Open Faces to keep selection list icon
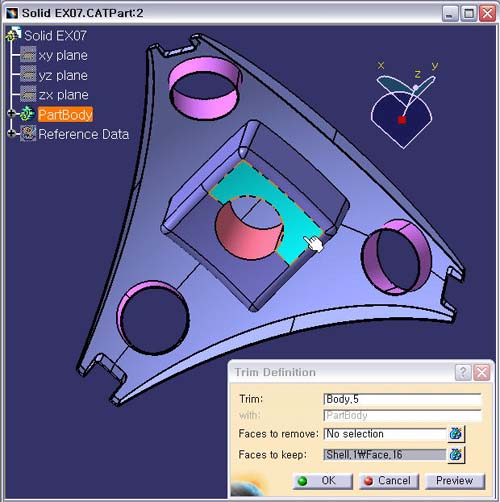Viewport: 500px width, 502px height. 456,454
